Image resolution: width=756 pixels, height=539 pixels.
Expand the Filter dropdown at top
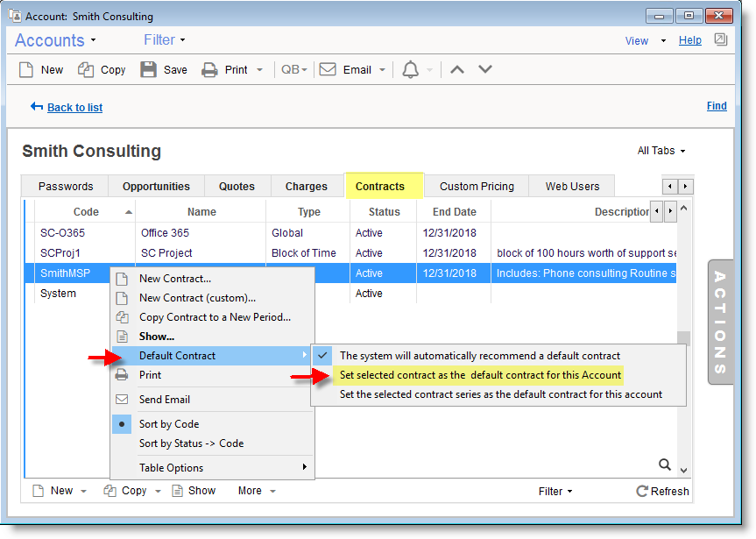tap(165, 40)
